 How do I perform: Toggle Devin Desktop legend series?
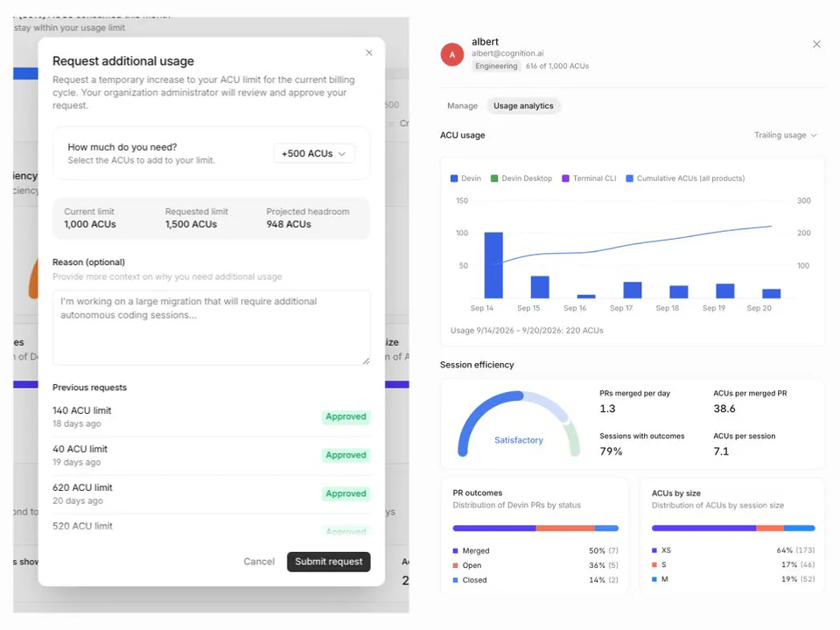521,178
